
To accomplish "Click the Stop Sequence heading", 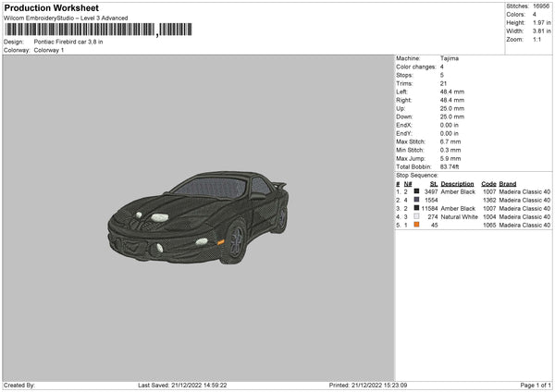I will (x=416, y=174).
